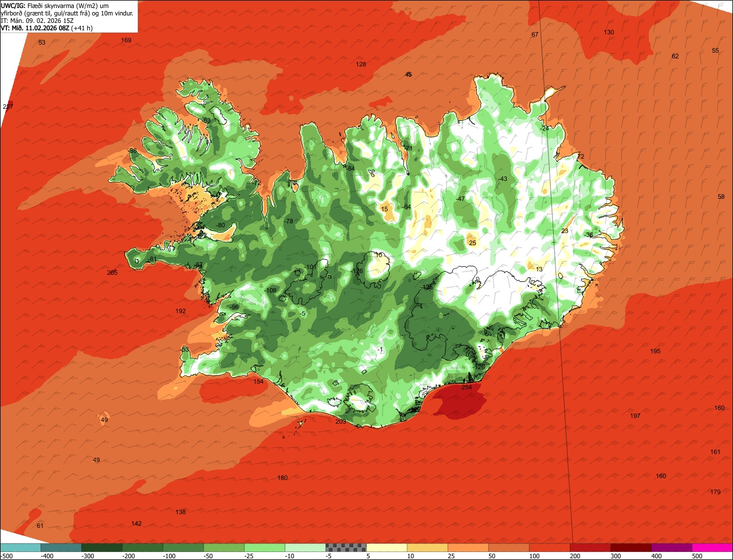Image resolution: width=733 pixels, height=560 pixels.
Task: Click the light green legend swatch between -25 and -10
Action: tap(265, 547)
